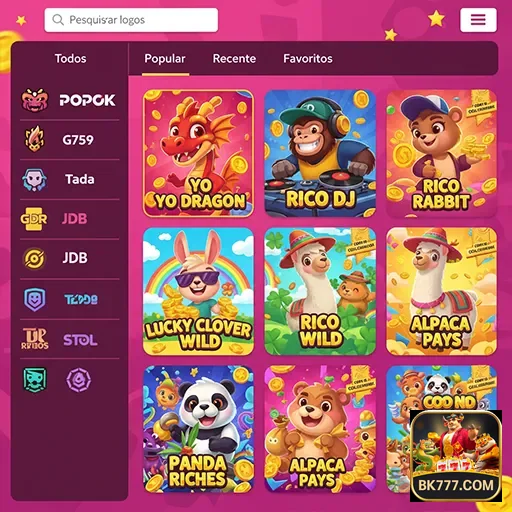Click the yellow GDR provider icon
This screenshot has height=512, width=512.
34,219
